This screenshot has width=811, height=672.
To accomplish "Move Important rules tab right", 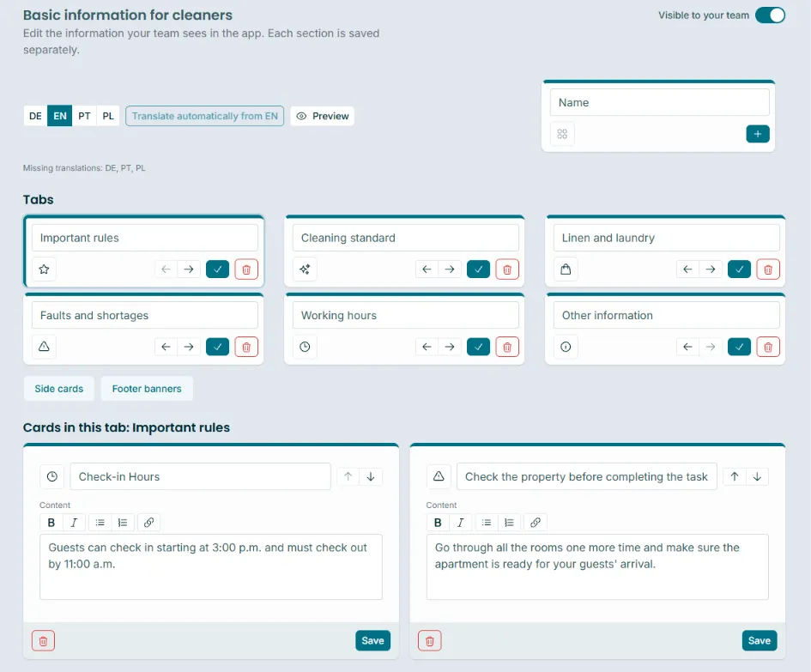I will 189,269.
